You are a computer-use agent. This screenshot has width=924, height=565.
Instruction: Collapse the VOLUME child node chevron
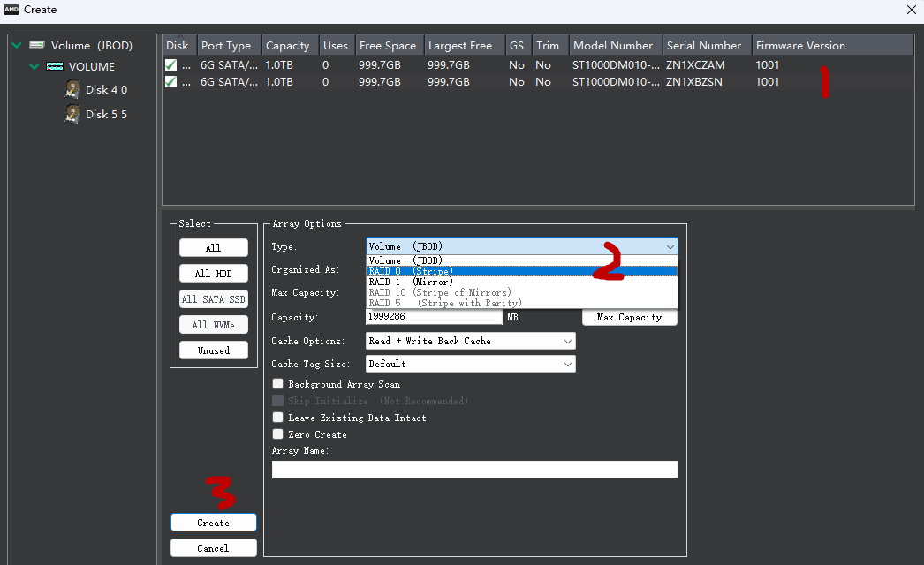[x=34, y=66]
